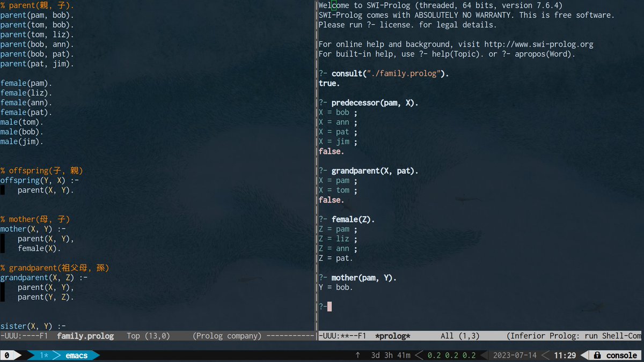Click the lock icon beside console

(597, 356)
